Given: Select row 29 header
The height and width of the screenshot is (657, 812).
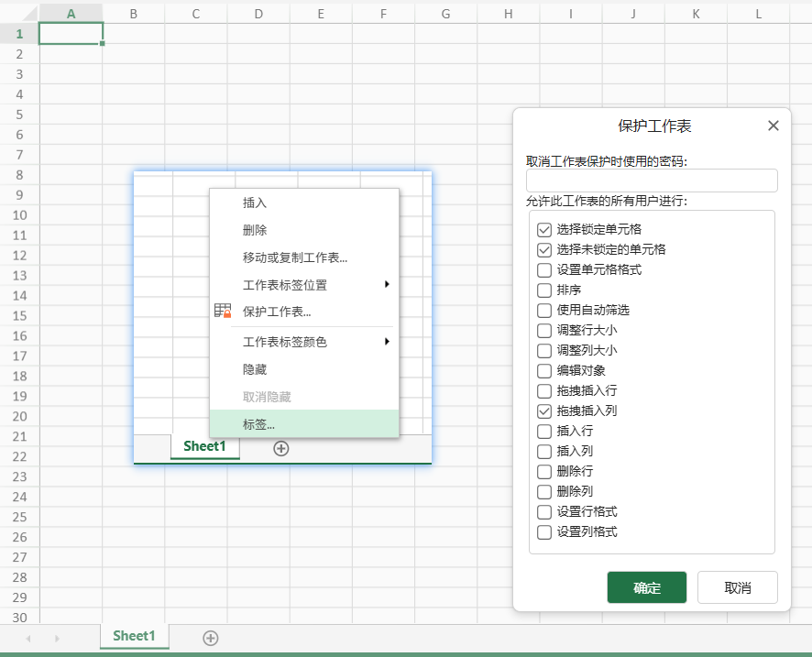Looking at the screenshot, I should [x=19, y=597].
